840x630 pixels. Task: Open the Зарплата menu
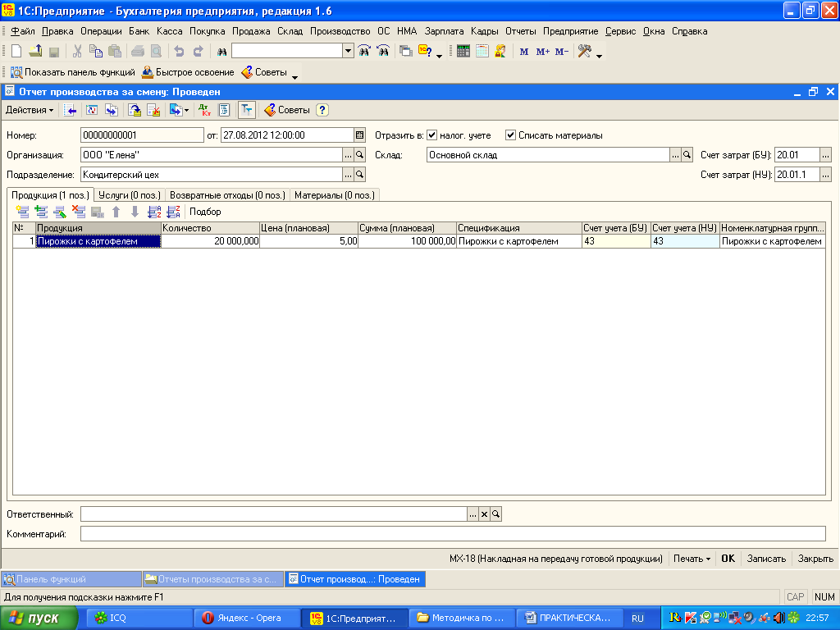click(x=444, y=31)
